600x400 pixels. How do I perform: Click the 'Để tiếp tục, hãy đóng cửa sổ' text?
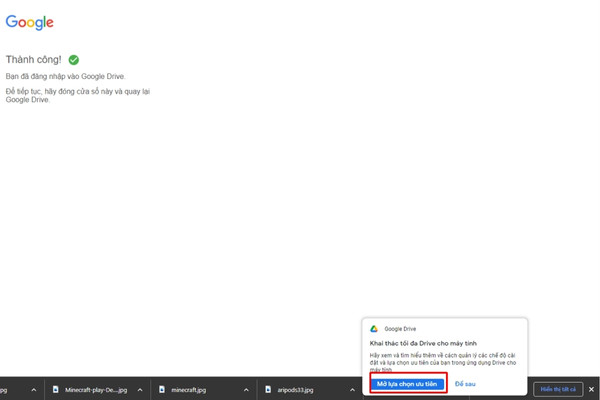pyautogui.click(x=78, y=96)
